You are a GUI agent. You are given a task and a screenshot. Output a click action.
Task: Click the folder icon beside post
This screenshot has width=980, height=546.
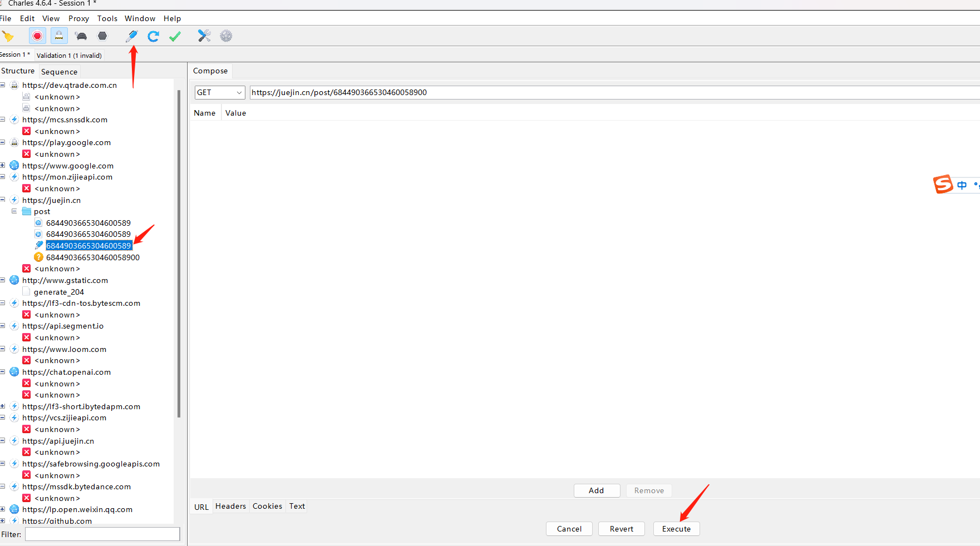26,211
